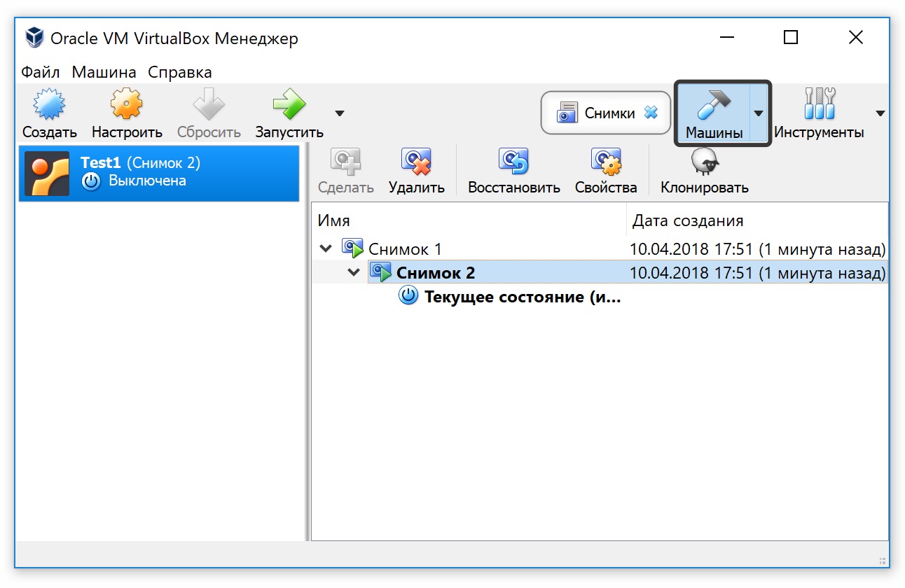905x588 pixels.
Task: Delete snapshot with Удалить icon
Action: tap(416, 162)
